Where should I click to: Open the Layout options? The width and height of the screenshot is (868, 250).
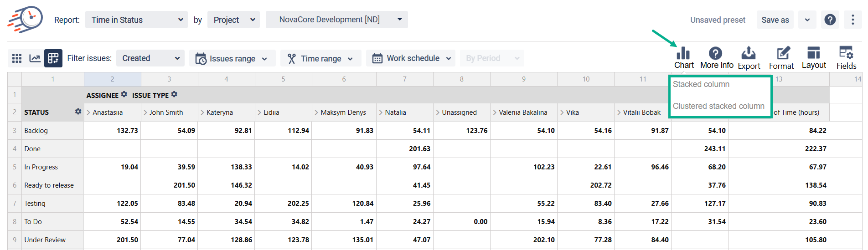click(814, 54)
